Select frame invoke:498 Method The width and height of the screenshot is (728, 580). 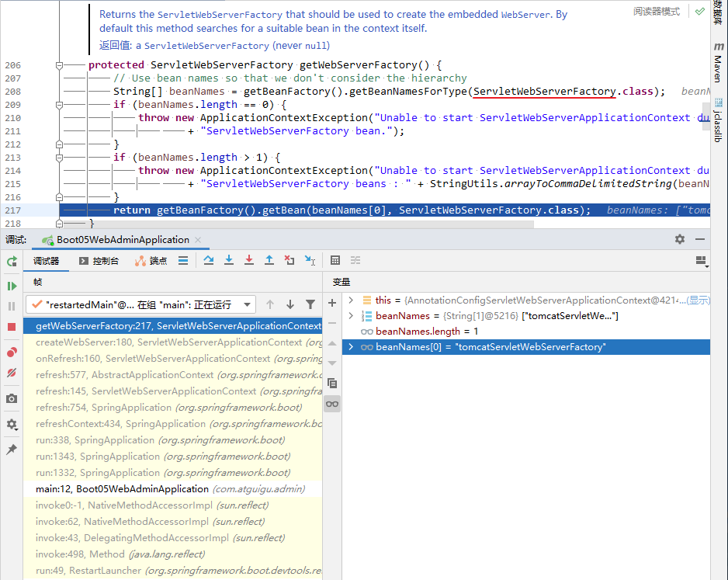click(173, 554)
